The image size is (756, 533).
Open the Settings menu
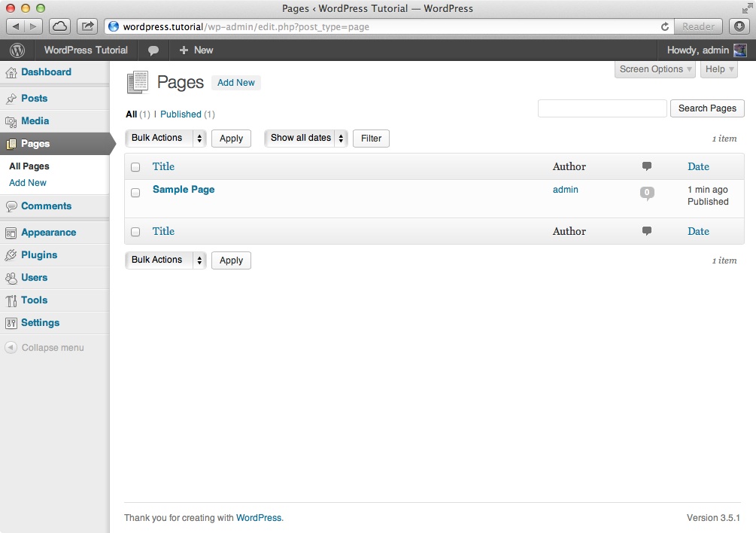pos(41,323)
